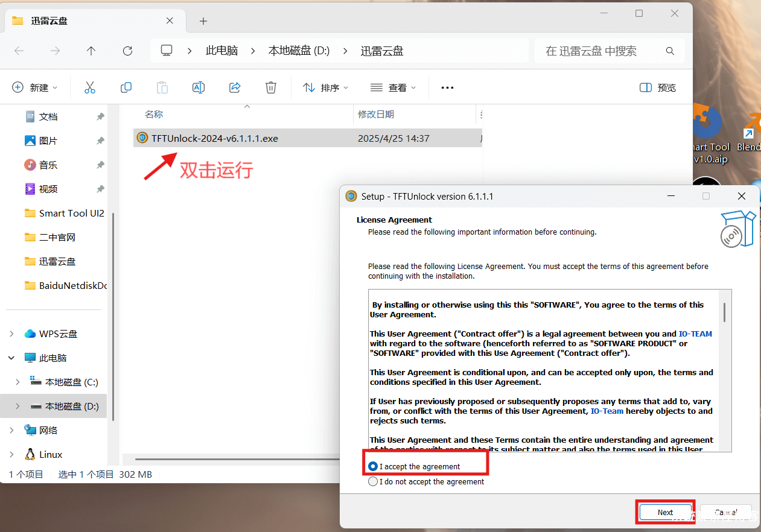The height and width of the screenshot is (532, 761).
Task: Sort by the 修改日期 column header
Action: click(376, 114)
